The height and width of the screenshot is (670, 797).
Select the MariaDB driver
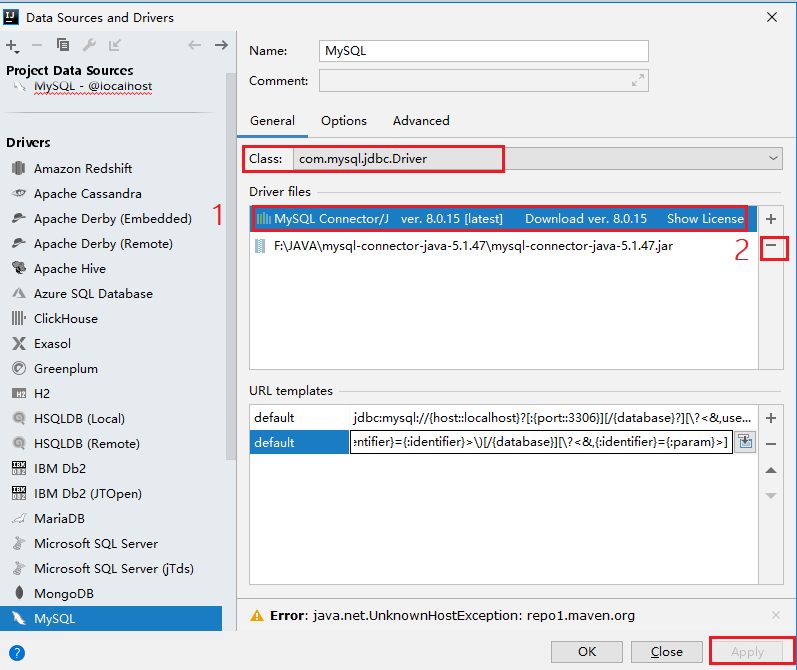click(x=59, y=519)
